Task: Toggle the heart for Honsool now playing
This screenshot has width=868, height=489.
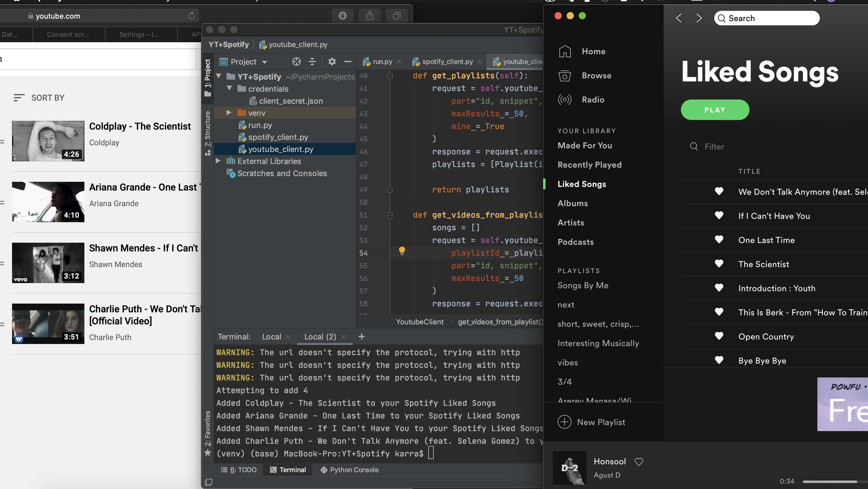Action: [639, 461]
